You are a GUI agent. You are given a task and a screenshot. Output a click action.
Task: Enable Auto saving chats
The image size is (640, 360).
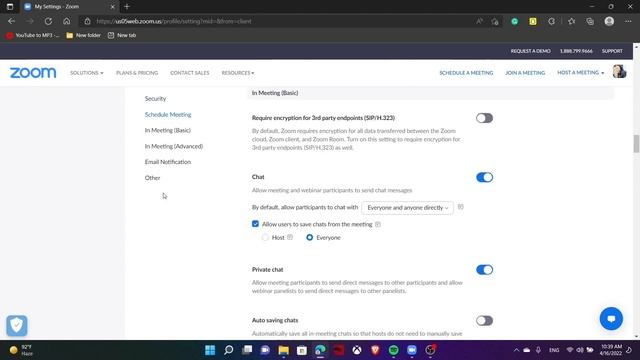[484, 320]
